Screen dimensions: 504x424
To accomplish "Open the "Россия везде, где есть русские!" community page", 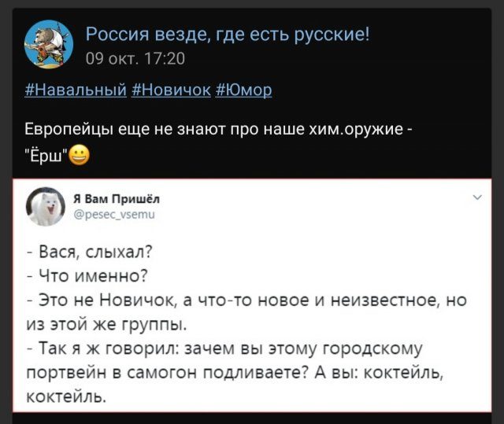I will click(x=227, y=33).
